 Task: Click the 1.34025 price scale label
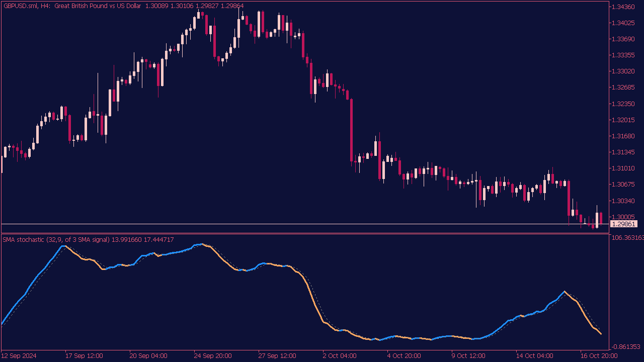(x=623, y=23)
